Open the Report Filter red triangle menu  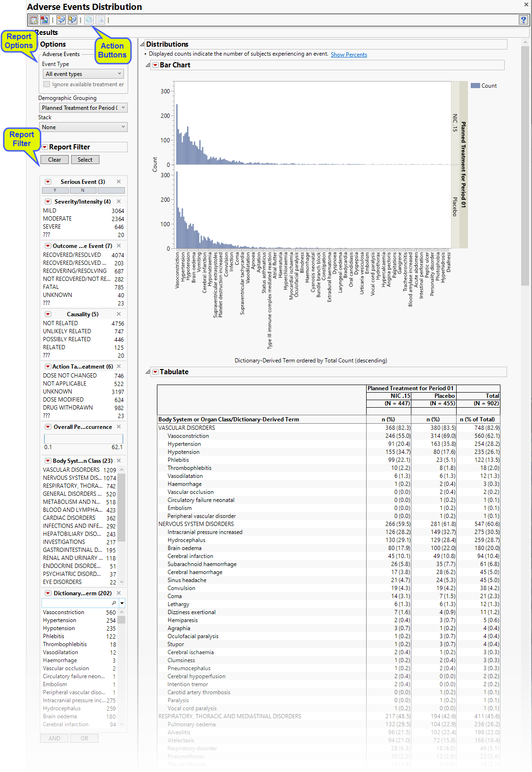[45, 147]
